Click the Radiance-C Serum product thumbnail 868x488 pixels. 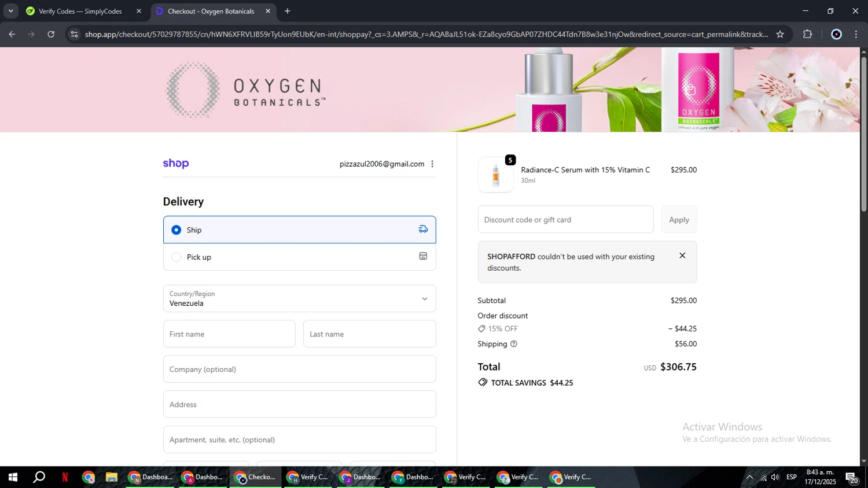[x=495, y=175]
